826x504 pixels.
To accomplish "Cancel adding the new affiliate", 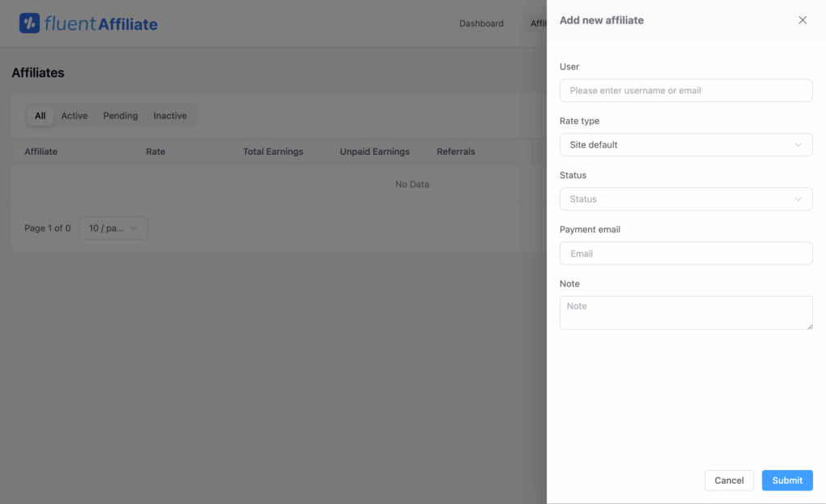I will pyautogui.click(x=728, y=480).
